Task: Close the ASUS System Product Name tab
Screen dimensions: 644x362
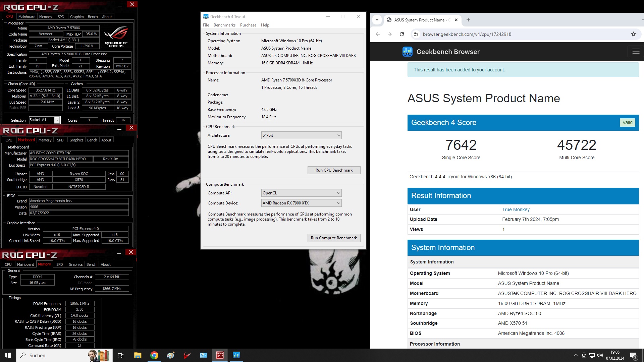Action: coord(456,20)
